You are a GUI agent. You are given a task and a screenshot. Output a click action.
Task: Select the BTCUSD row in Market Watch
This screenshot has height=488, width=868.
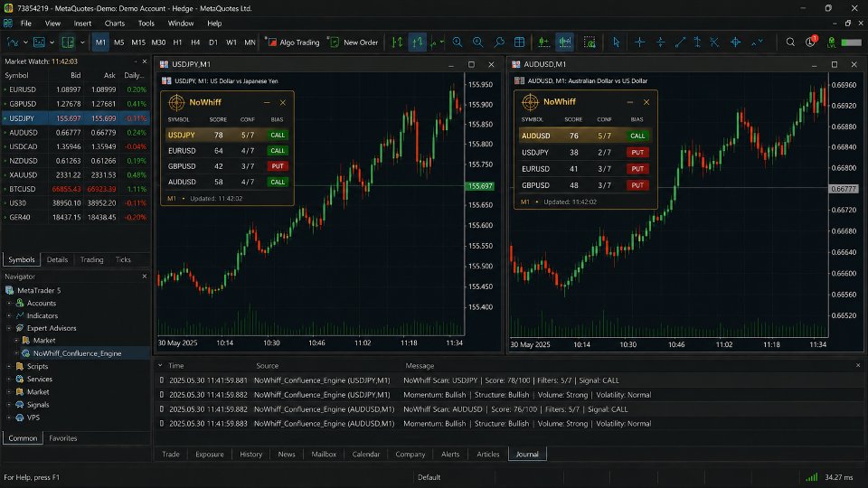pyautogui.click(x=75, y=189)
